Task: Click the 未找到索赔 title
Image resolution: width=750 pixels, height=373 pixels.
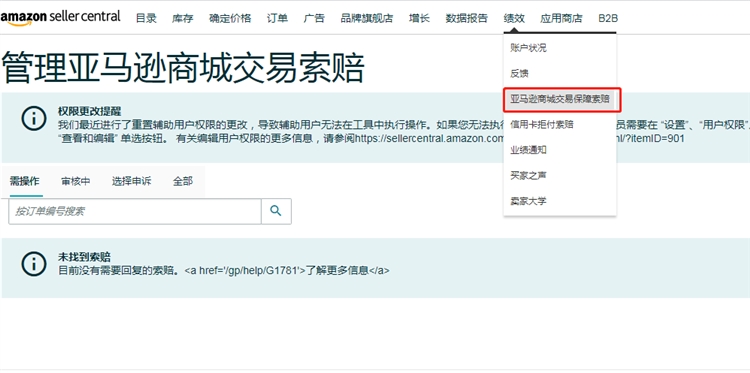Action: 84,257
